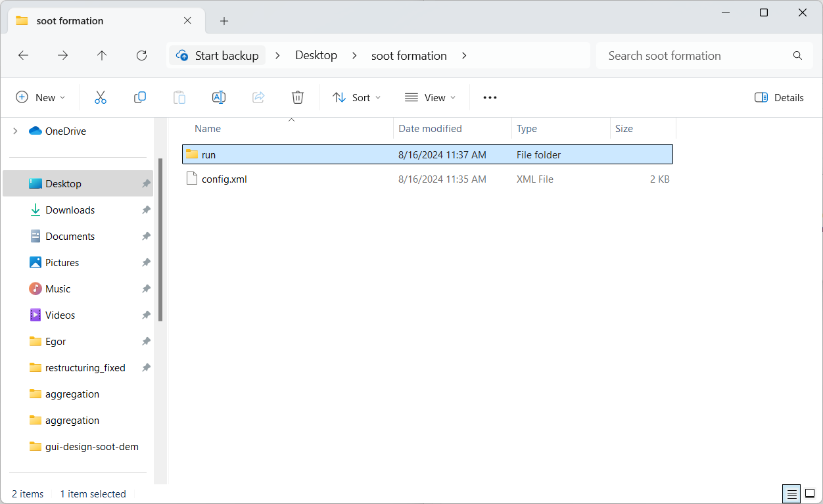Expand the OneDrive tree node

[x=15, y=131]
